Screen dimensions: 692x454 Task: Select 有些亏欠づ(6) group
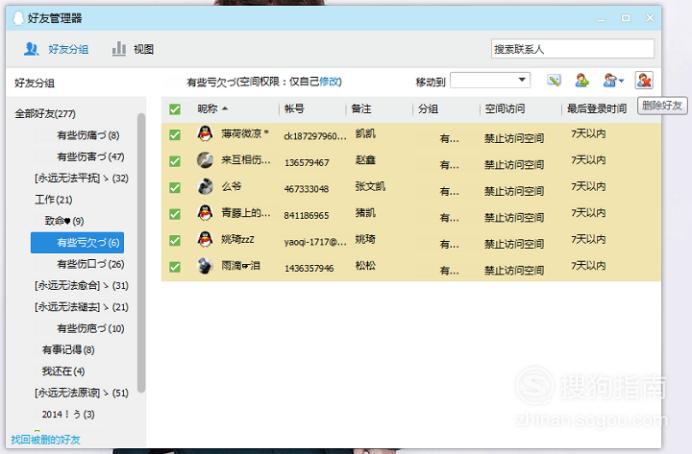(77, 243)
